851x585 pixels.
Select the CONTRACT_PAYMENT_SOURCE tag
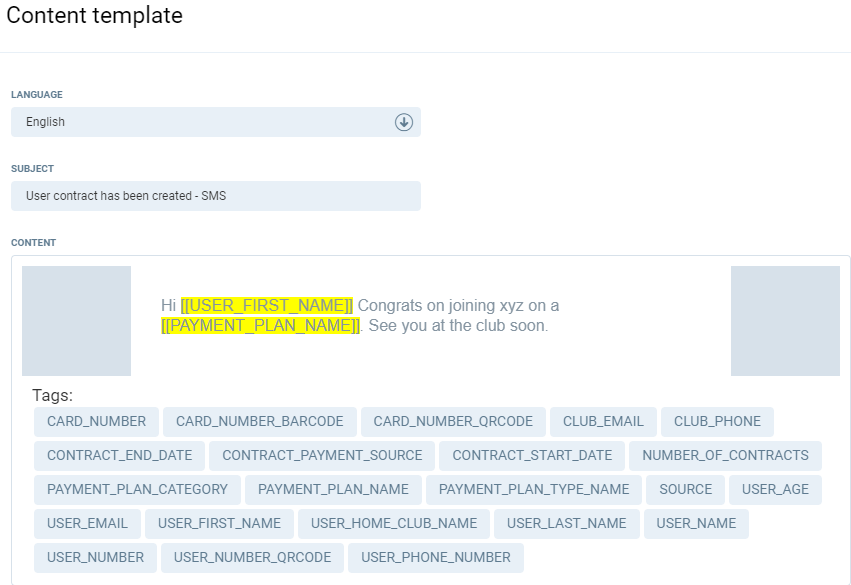coord(322,456)
